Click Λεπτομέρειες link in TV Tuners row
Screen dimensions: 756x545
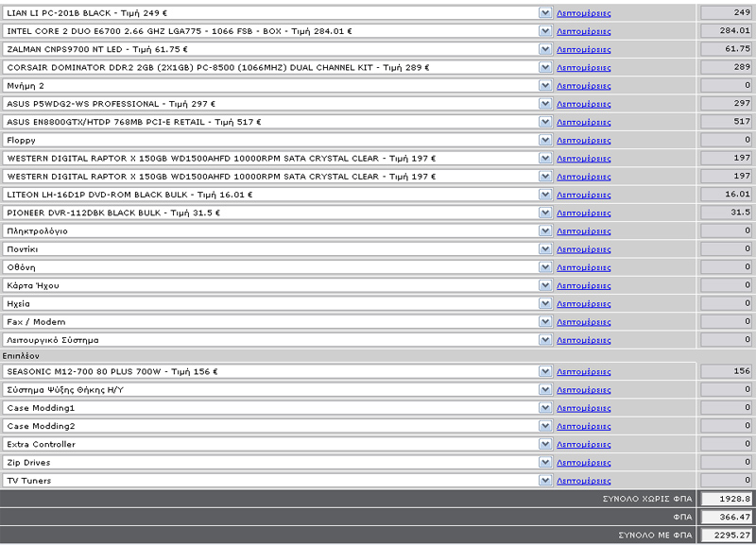point(583,481)
